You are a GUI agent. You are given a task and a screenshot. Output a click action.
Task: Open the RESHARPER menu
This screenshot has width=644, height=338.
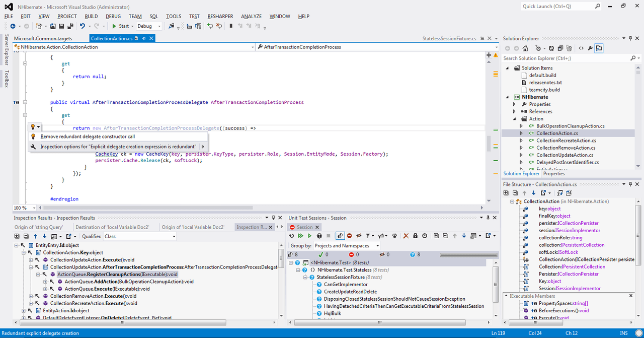tap(220, 16)
